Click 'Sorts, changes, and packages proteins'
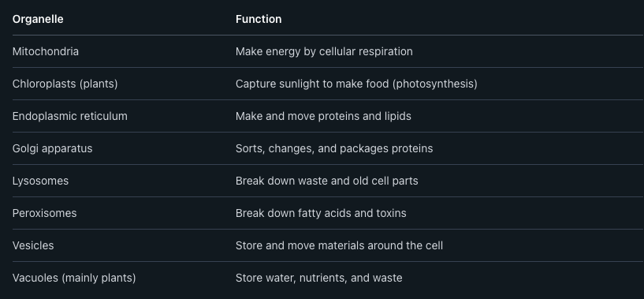Viewport: 644px width, 299px height. click(x=334, y=148)
